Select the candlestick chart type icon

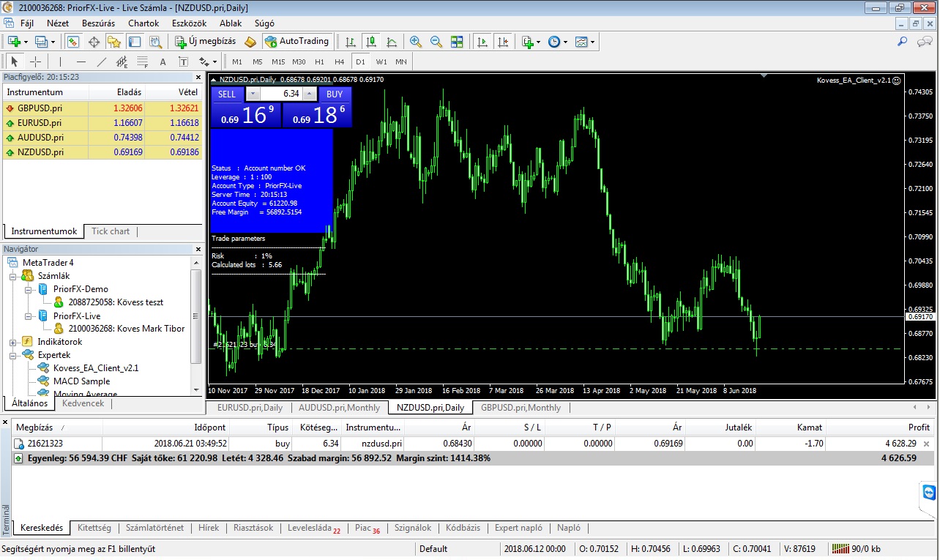[371, 42]
